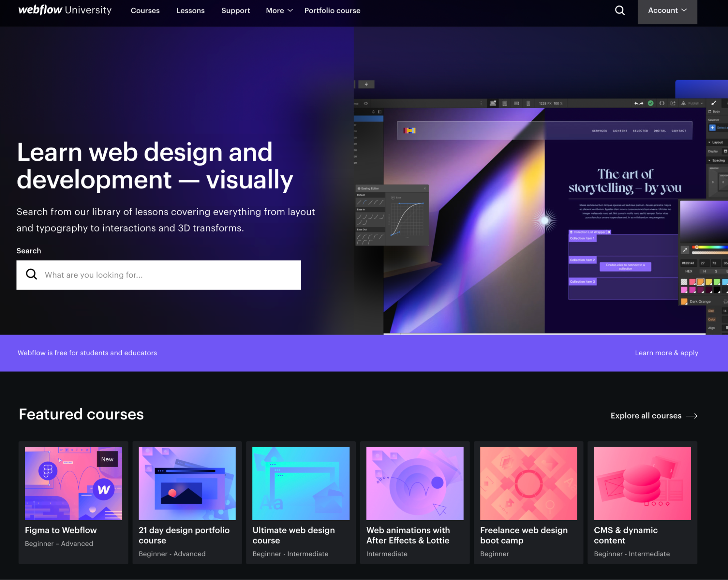The height and width of the screenshot is (580, 728).
Task: Open the Account dropdown at top right
Action: point(667,10)
